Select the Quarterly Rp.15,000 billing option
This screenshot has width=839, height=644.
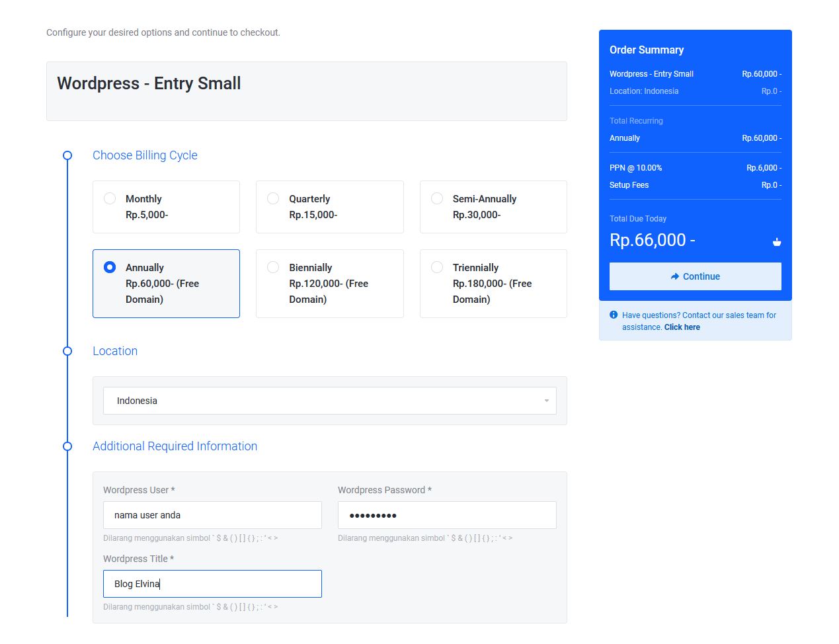[273, 198]
